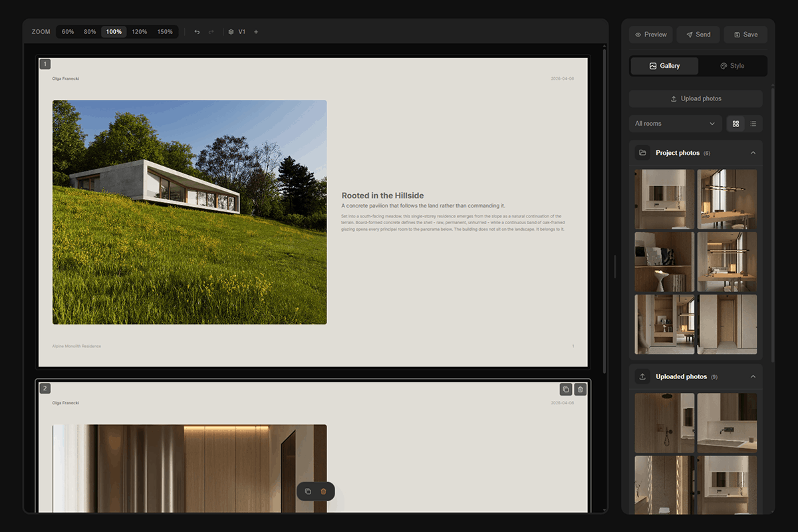This screenshot has height=532, width=798.
Task: Enable grid view for photos
Action: click(735, 124)
